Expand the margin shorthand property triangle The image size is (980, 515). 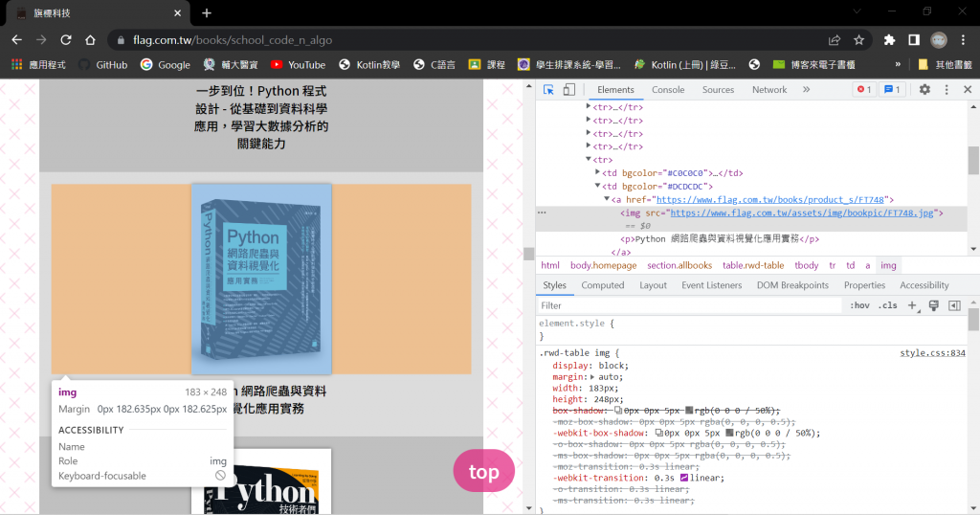click(x=592, y=377)
